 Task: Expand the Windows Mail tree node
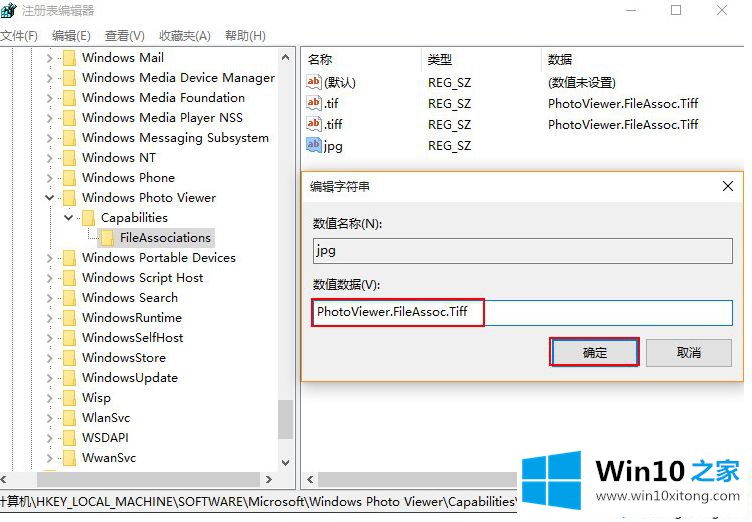pos(49,58)
